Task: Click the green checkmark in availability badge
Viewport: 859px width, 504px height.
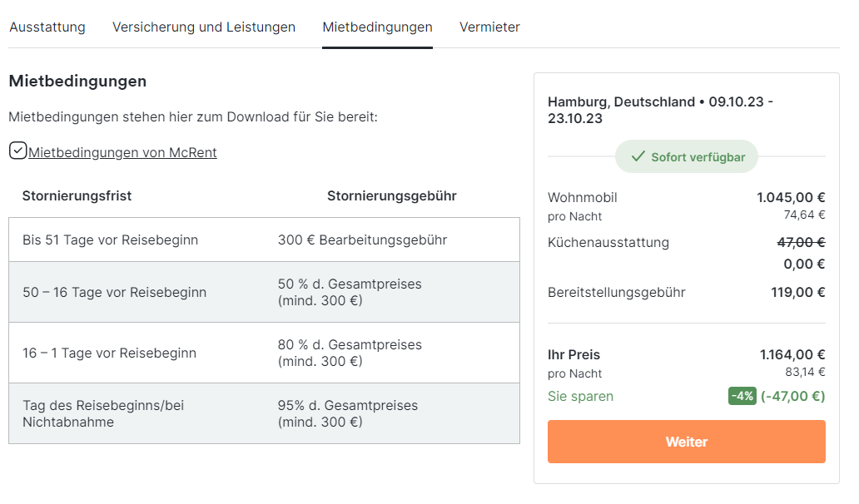Action: [638, 156]
